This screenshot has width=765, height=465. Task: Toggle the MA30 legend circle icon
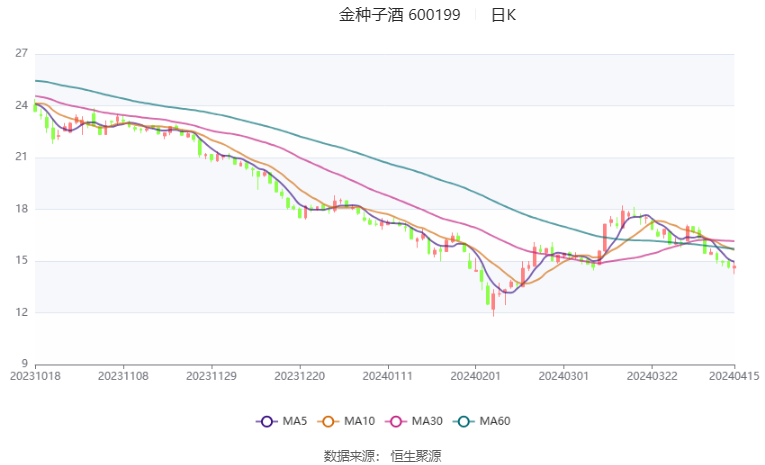point(396,422)
